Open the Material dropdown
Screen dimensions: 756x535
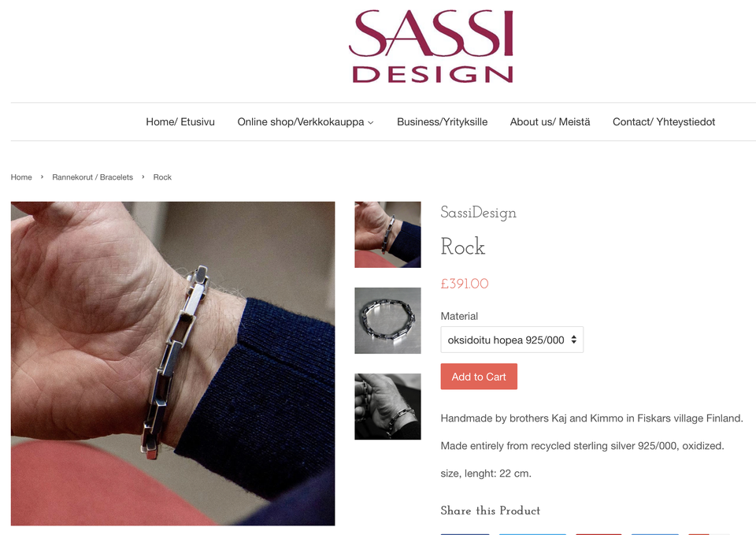coord(512,340)
